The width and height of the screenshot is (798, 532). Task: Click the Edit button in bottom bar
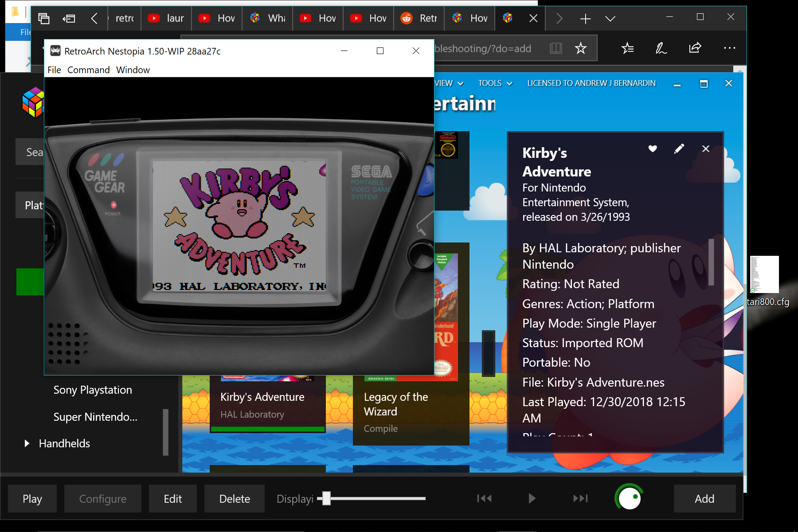[173, 499]
